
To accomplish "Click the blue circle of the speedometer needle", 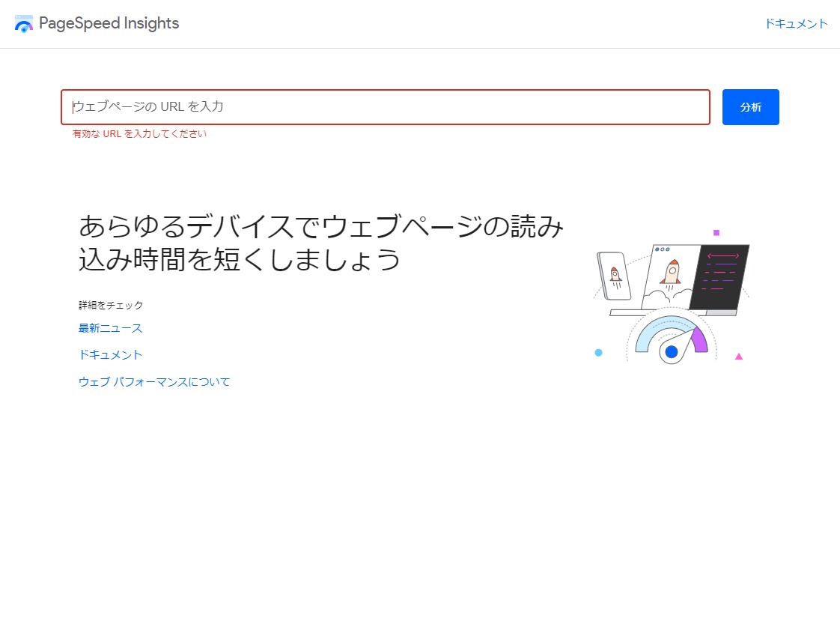I will point(672,351).
